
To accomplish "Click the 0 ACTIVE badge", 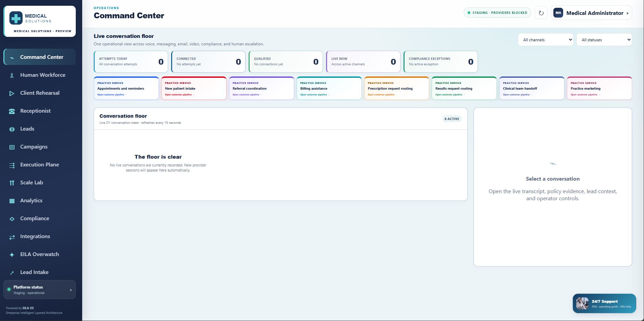I will tap(452, 119).
